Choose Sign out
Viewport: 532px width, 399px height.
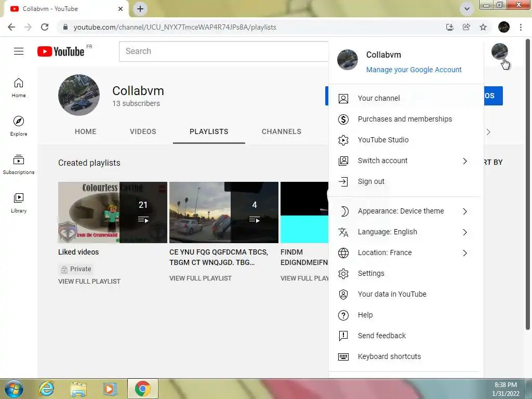click(406, 181)
